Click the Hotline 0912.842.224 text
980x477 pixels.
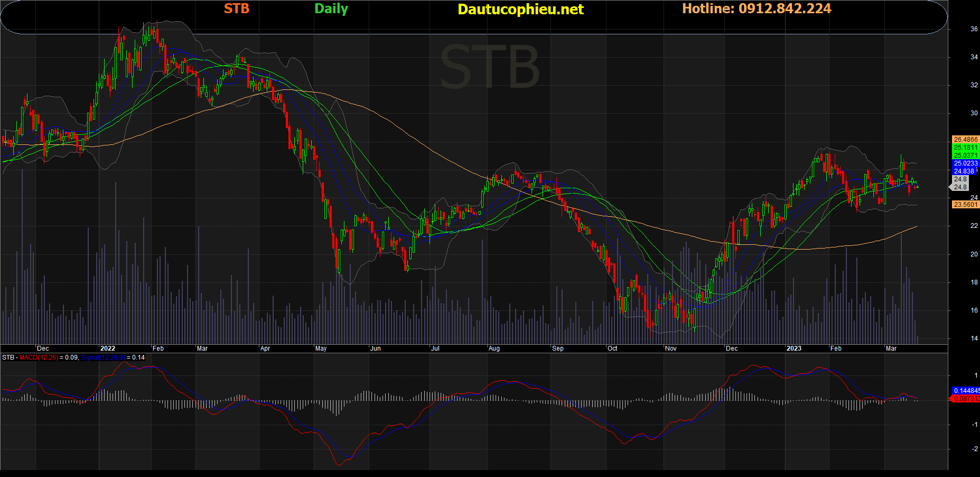pos(756,9)
